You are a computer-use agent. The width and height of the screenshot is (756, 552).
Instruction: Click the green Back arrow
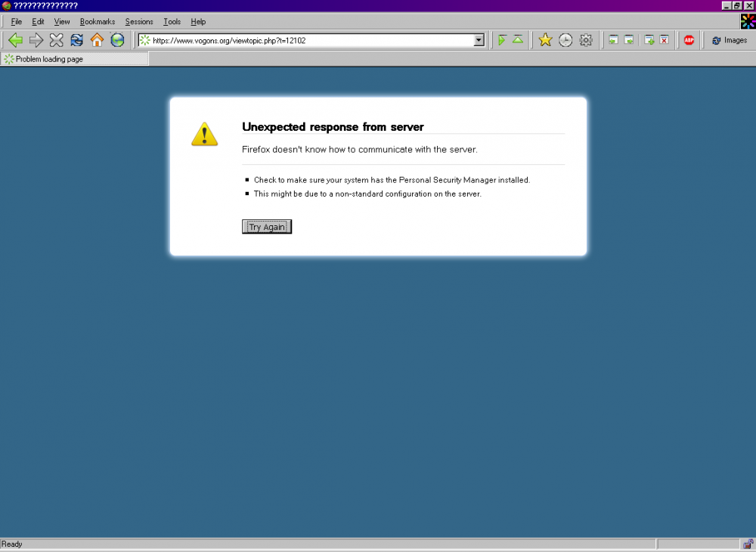click(15, 40)
